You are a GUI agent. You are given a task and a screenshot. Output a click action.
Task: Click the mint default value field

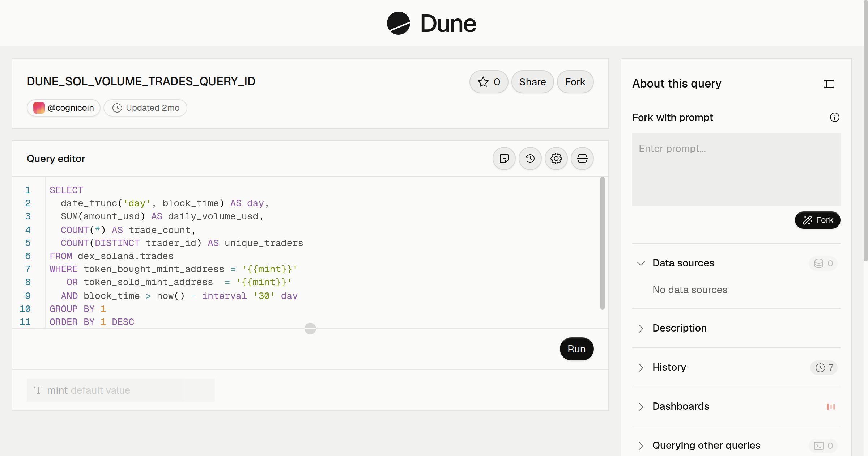[121, 390]
